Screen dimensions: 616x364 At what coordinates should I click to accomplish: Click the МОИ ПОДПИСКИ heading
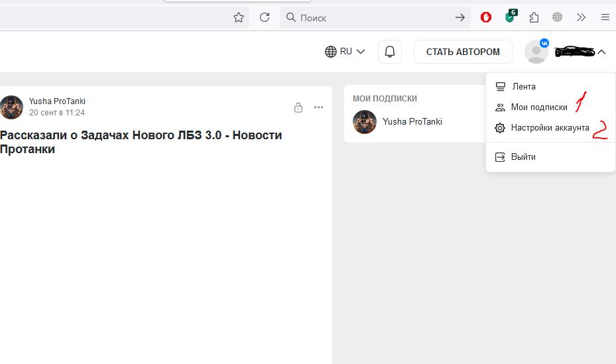(385, 99)
